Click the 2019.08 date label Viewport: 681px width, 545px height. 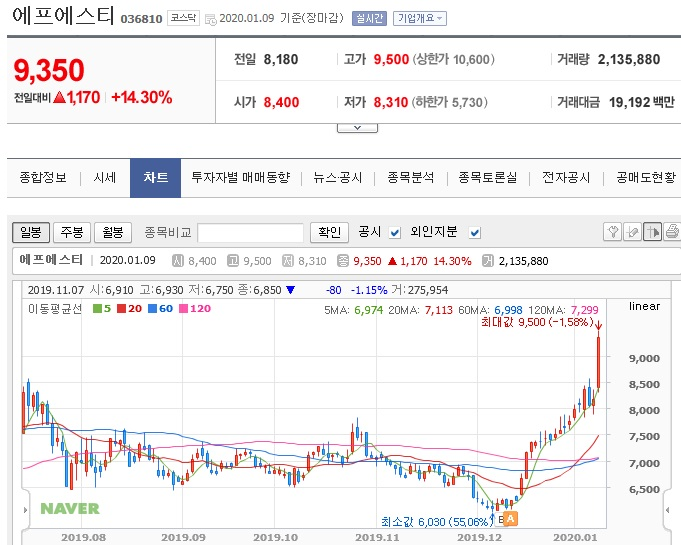[x=83, y=538]
